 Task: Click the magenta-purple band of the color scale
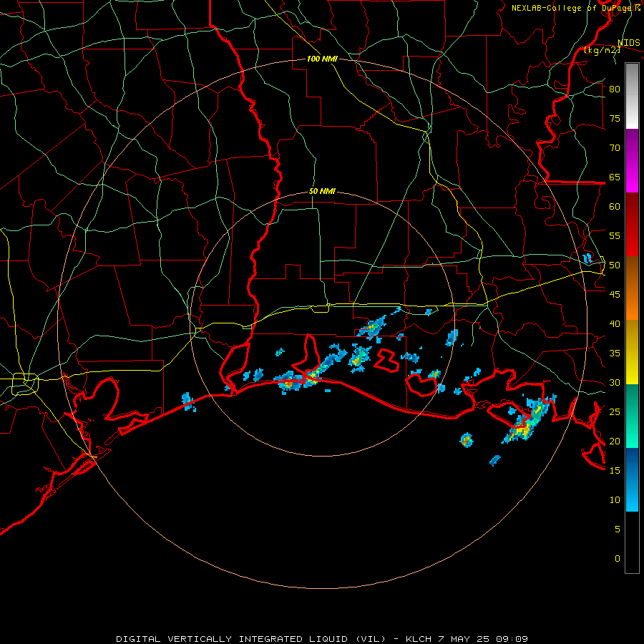[632, 161]
